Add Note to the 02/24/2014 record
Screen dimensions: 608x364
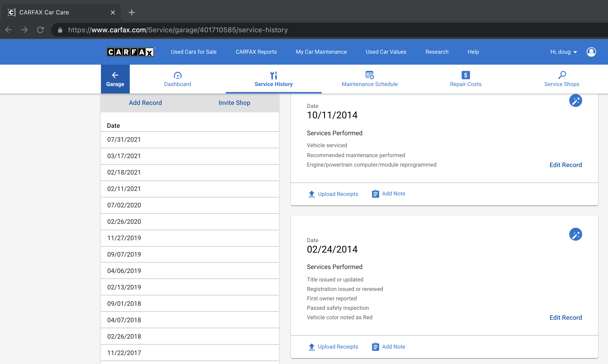389,347
